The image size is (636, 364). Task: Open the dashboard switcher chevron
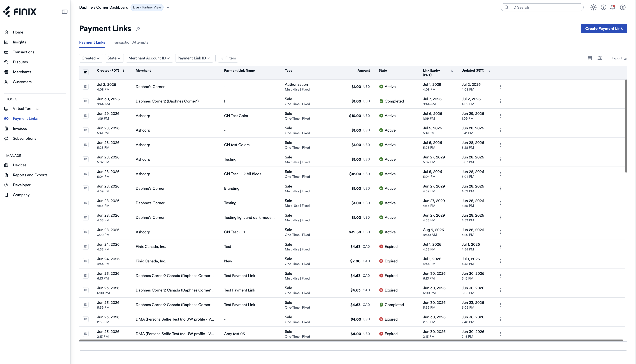[x=168, y=8]
